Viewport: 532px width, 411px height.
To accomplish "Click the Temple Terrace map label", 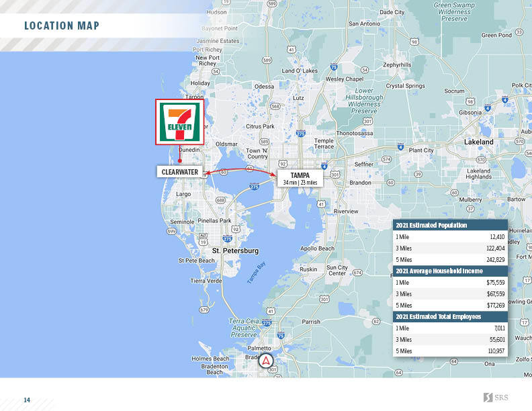I will (324, 144).
